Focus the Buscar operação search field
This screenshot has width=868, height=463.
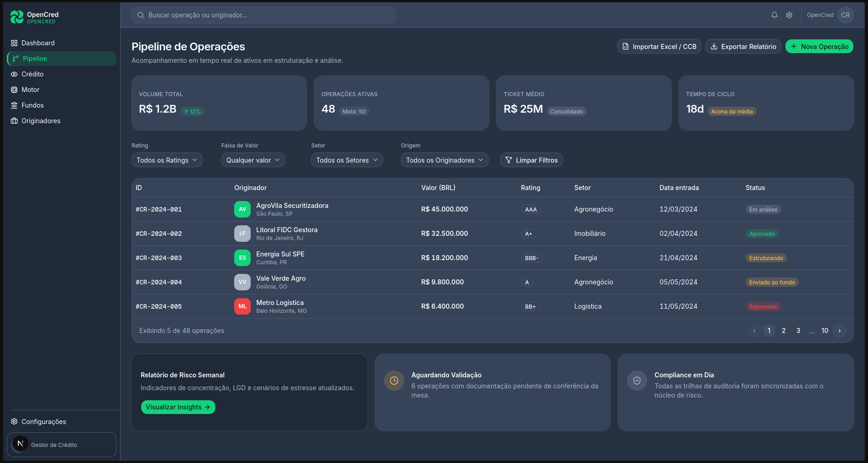pyautogui.click(x=264, y=15)
